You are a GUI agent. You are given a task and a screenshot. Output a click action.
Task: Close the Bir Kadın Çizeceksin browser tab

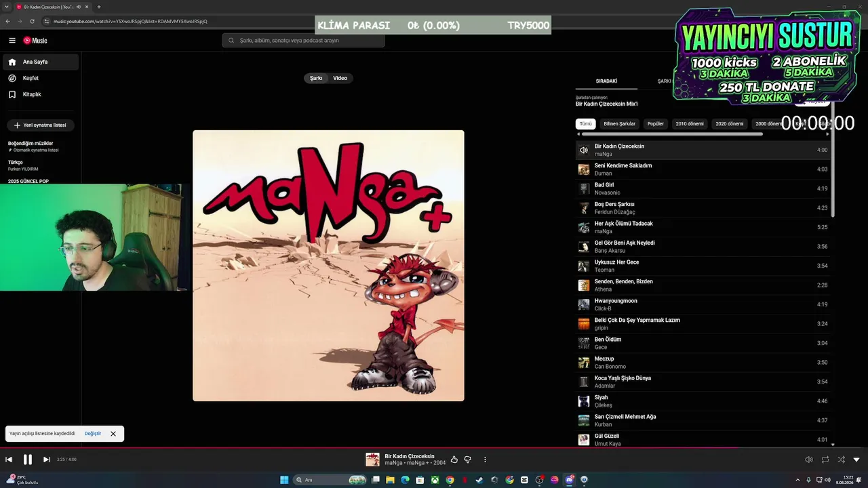pyautogui.click(x=87, y=7)
